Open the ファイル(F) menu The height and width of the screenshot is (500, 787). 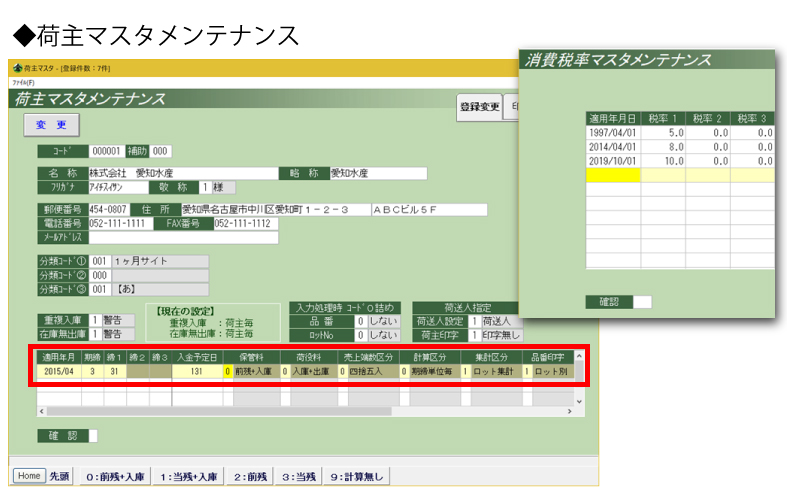click(22, 80)
